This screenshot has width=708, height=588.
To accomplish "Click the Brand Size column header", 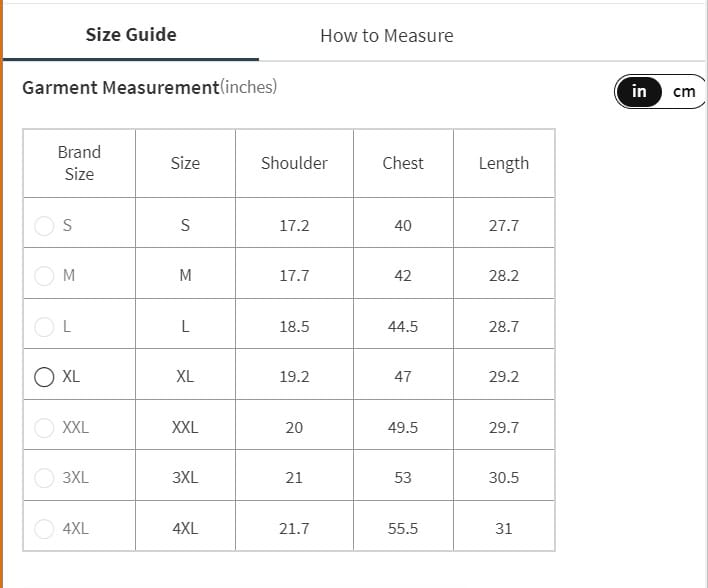I will (79, 163).
